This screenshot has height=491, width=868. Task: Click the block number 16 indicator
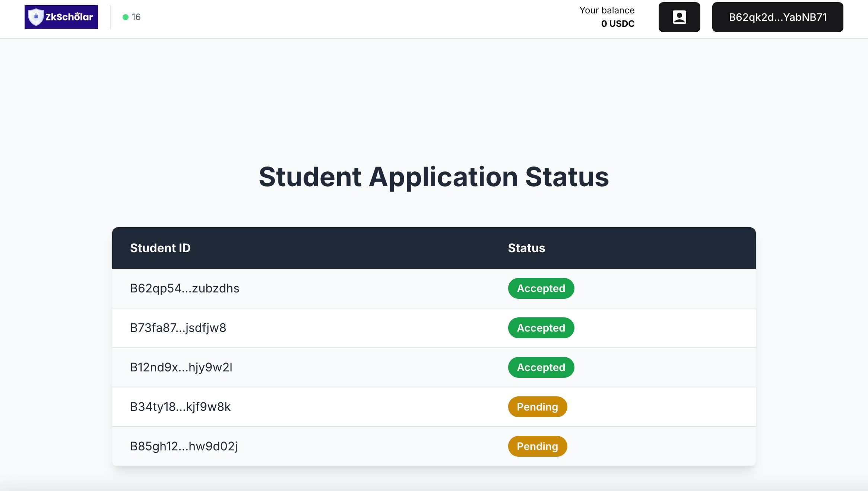(x=136, y=17)
